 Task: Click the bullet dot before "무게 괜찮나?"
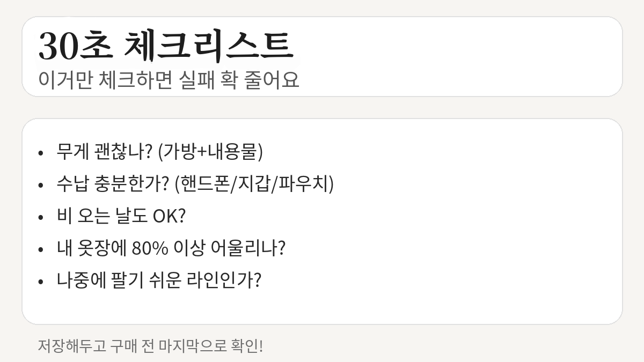41,153
